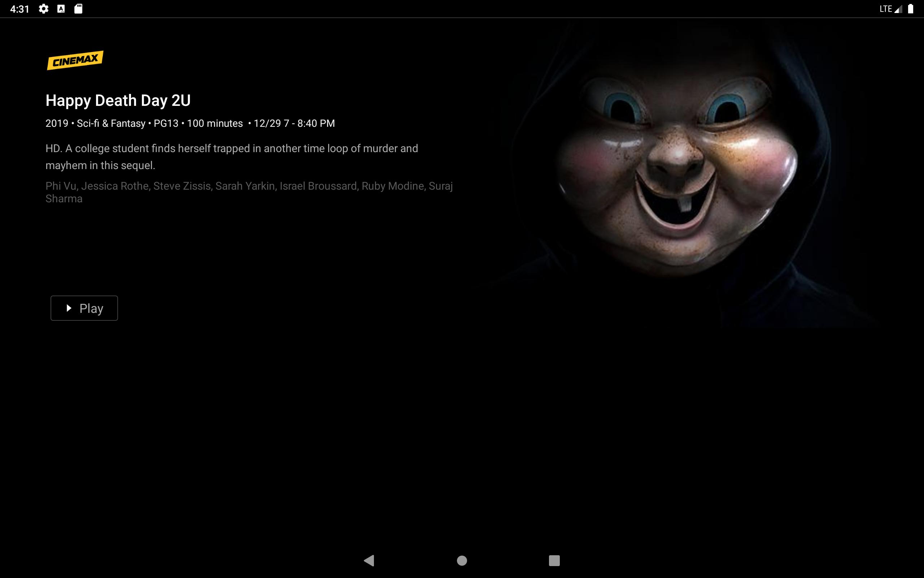This screenshot has height=578, width=924.
Task: Tap the cast list starting with 'Phi Vu'
Action: pyautogui.click(x=249, y=192)
